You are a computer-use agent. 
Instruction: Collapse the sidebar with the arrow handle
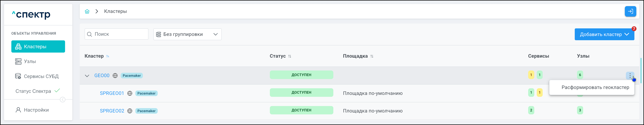(63, 100)
